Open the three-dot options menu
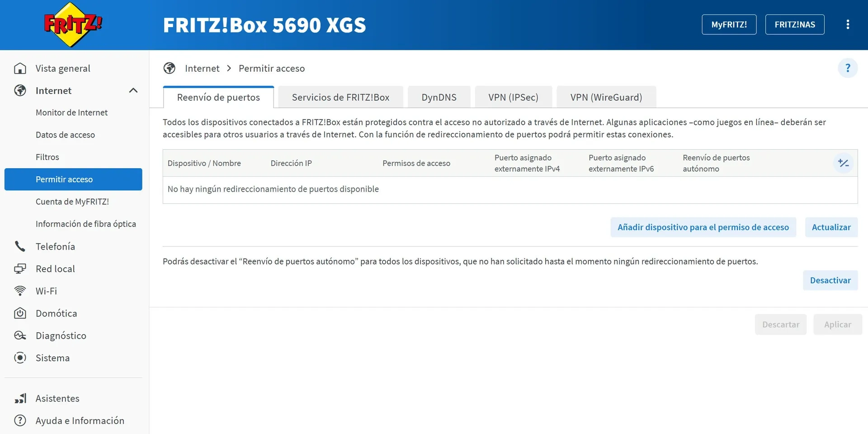Screen dimensions: 868x434 coord(848,24)
